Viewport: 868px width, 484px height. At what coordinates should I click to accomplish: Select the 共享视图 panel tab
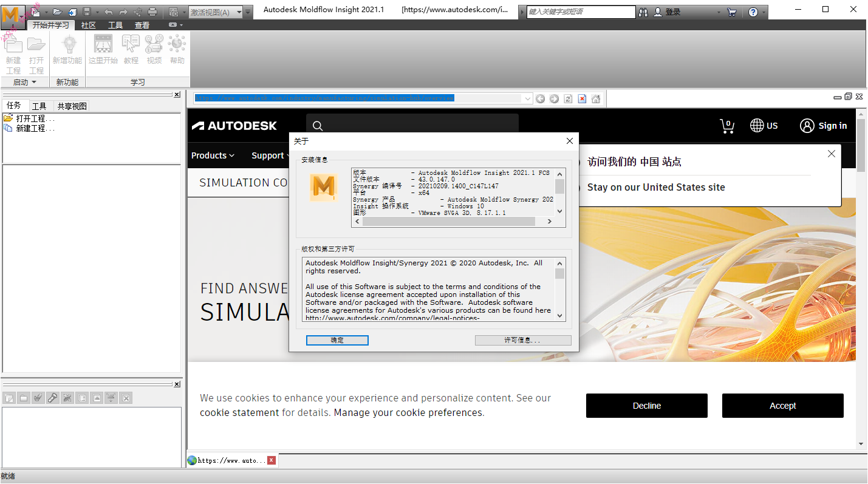(x=72, y=106)
